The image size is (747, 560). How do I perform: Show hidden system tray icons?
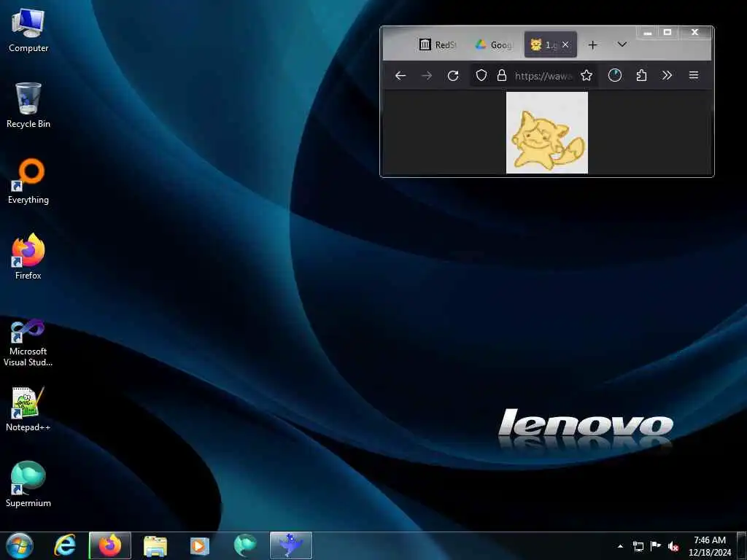point(620,546)
